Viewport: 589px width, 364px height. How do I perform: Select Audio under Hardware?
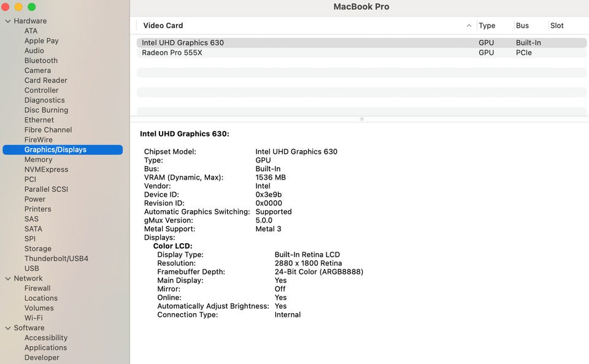(34, 51)
